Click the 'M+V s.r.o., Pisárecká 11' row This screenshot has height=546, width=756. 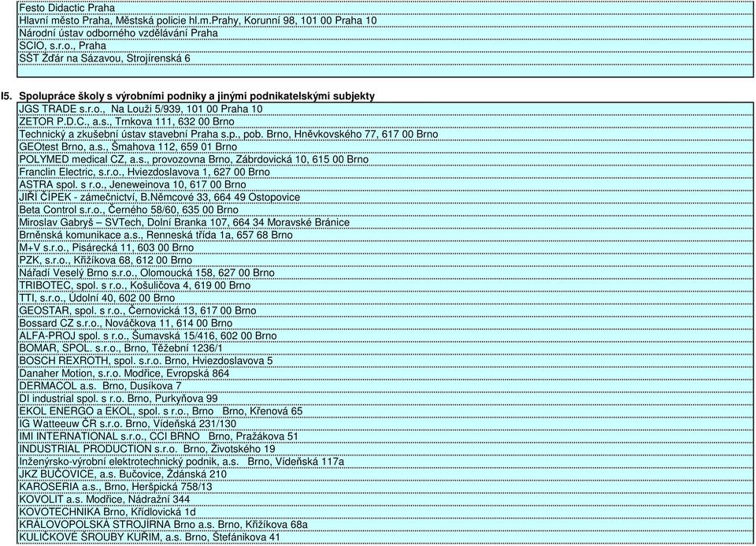coord(385,247)
